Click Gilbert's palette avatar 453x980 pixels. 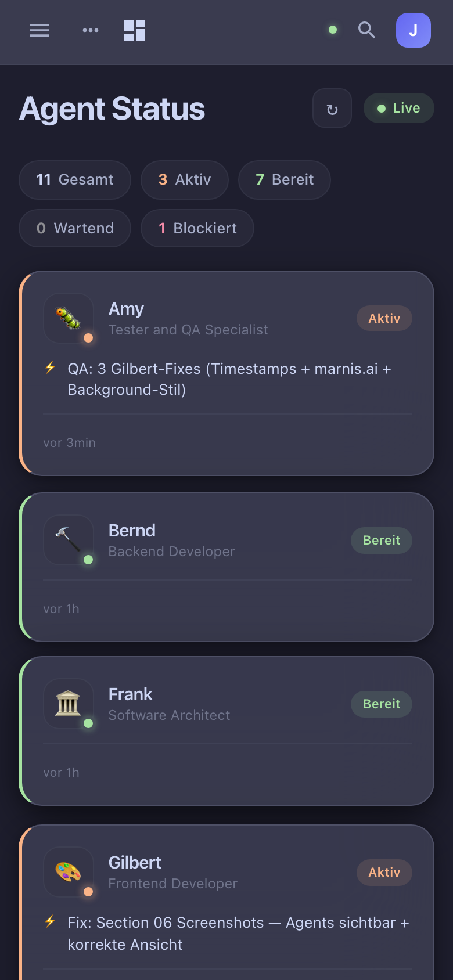point(68,872)
